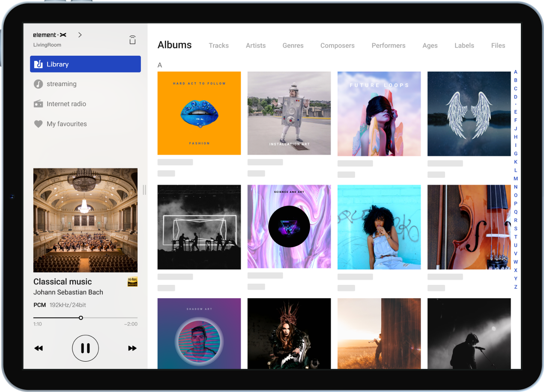The height and width of the screenshot is (392, 544).
Task: Jump to letter M in index
Action: pos(516,179)
